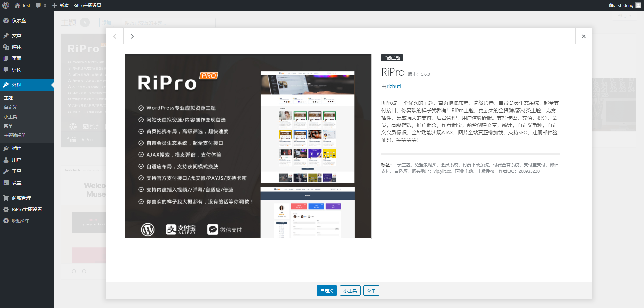The width and height of the screenshot is (644, 308).
Task: Click the pushpin icon for 文章
Action: [x=6, y=36]
